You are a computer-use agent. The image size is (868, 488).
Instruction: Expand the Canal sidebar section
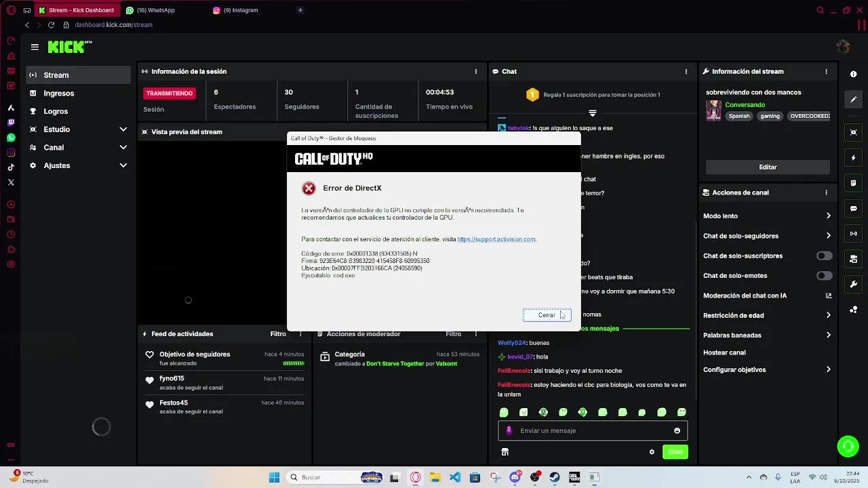tap(79, 147)
